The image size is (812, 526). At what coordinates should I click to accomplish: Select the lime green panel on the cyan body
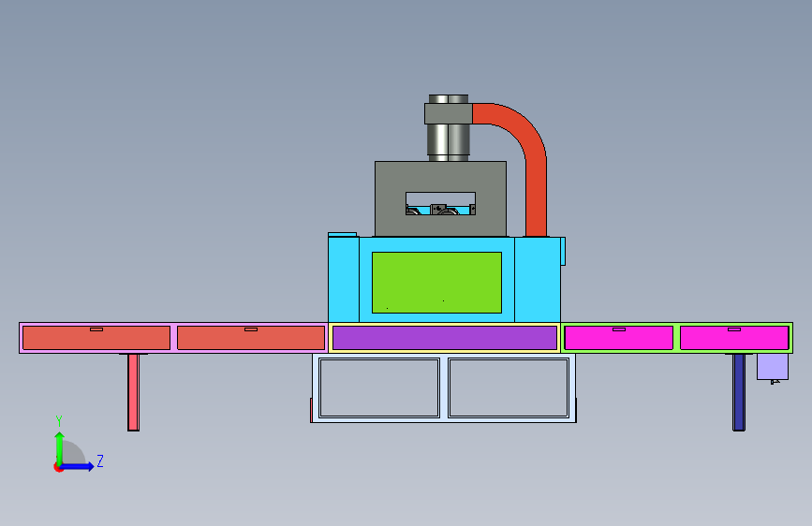436,283
